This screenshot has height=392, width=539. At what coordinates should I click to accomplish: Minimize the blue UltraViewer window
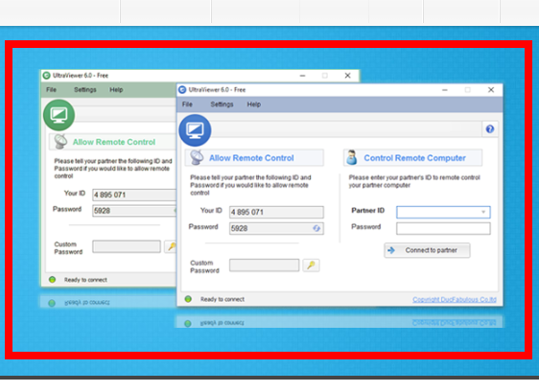point(445,90)
